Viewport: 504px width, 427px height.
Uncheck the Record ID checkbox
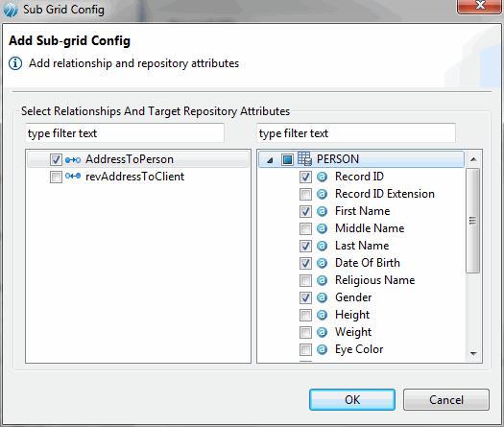305,177
